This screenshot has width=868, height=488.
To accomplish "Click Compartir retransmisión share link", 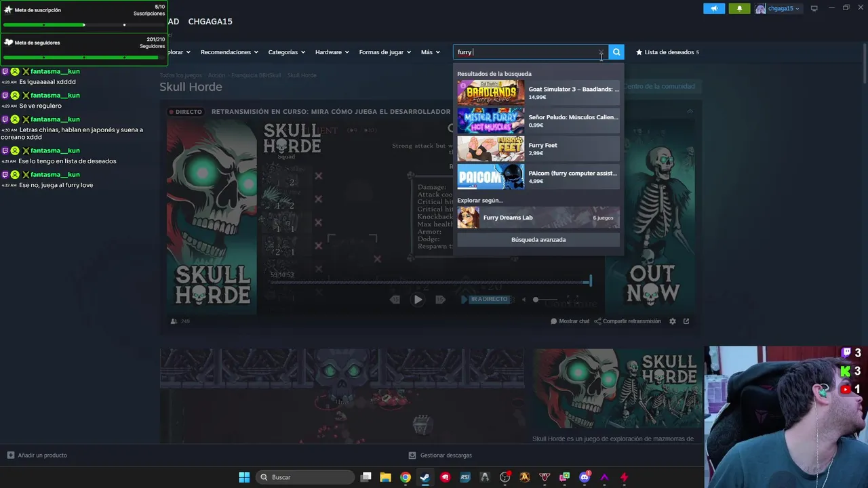I will (x=627, y=321).
